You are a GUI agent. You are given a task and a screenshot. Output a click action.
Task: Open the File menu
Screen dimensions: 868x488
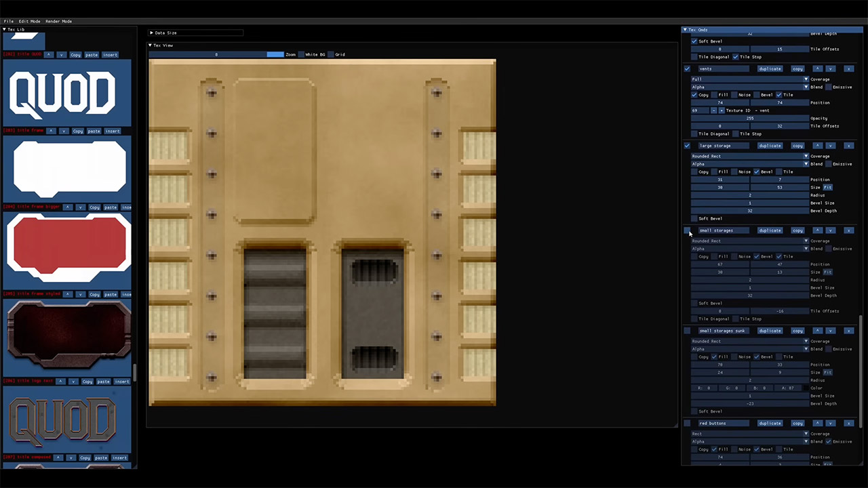[9, 21]
